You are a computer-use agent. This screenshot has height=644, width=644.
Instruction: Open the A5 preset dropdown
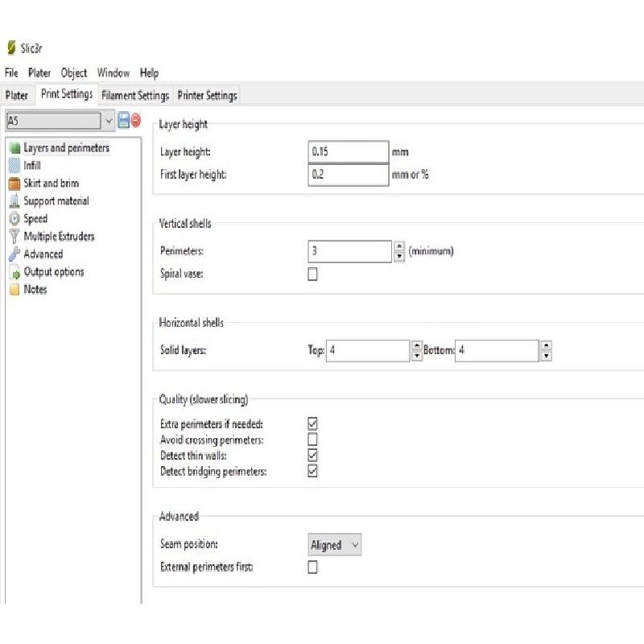click(109, 121)
